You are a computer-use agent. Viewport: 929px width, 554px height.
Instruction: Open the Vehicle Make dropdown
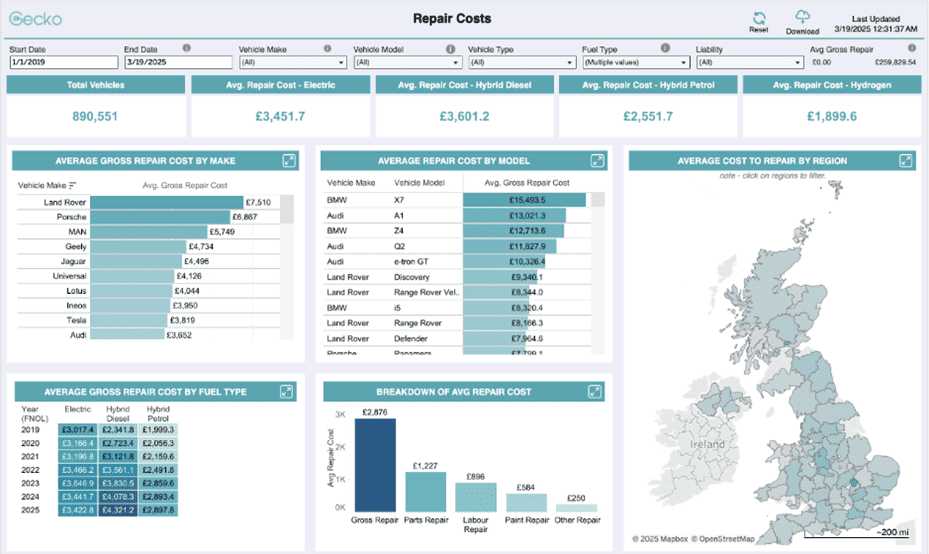292,62
